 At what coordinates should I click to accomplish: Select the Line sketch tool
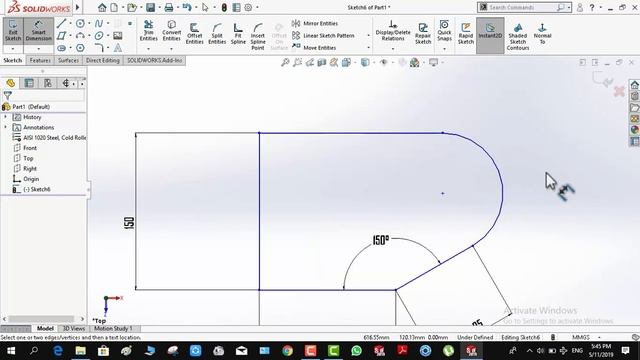tap(61, 24)
